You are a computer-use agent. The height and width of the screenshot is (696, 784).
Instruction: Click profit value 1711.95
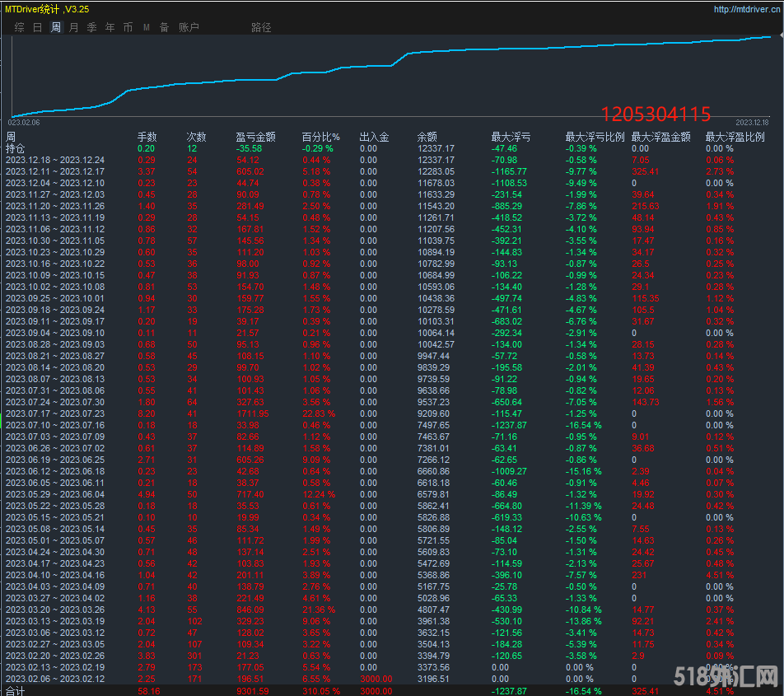tap(253, 413)
